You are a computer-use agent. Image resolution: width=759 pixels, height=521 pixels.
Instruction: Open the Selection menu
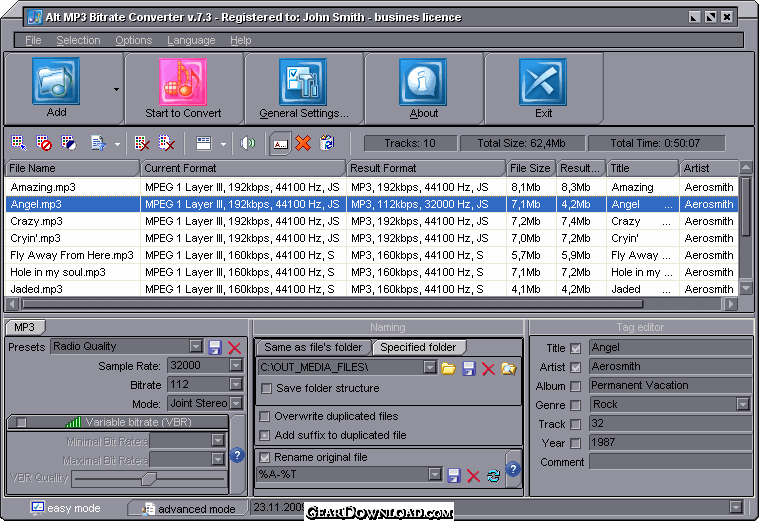(x=78, y=40)
